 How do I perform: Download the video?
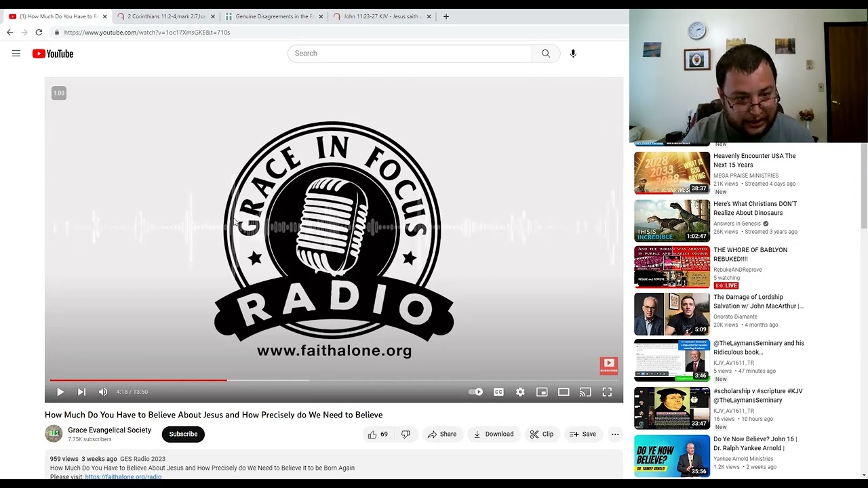pyautogui.click(x=494, y=434)
